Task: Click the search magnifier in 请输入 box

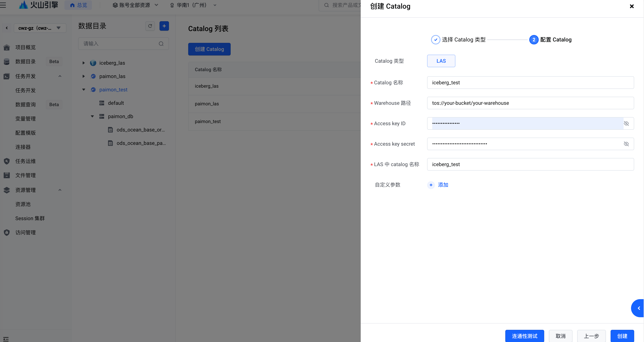Action: pos(161,44)
